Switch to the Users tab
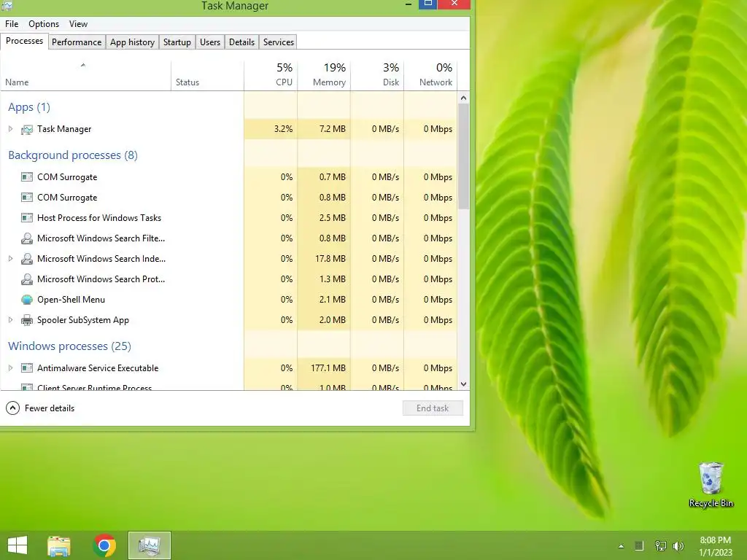Viewport: 747px width, 560px height. tap(210, 42)
